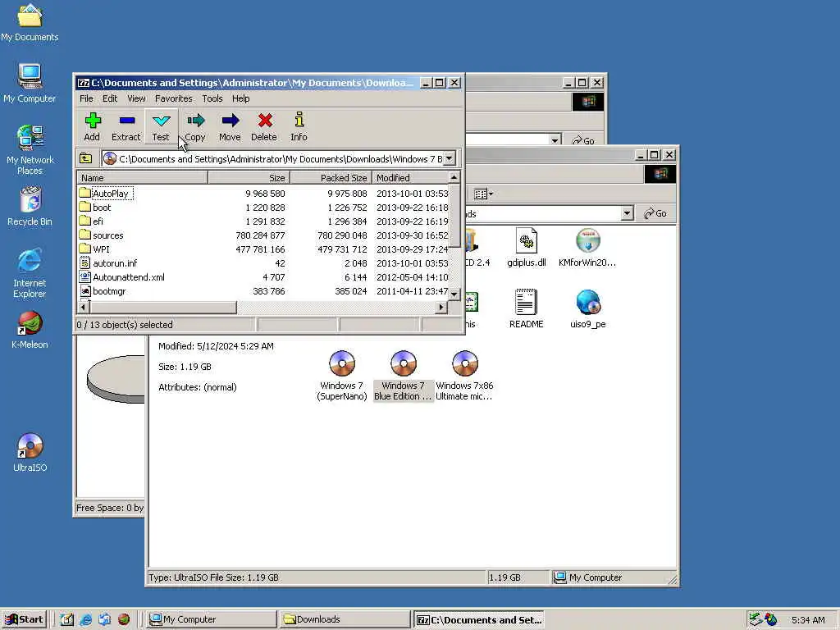Switch to the 7-Zip taskbar button
The height and width of the screenshot is (630, 840).
pos(479,620)
